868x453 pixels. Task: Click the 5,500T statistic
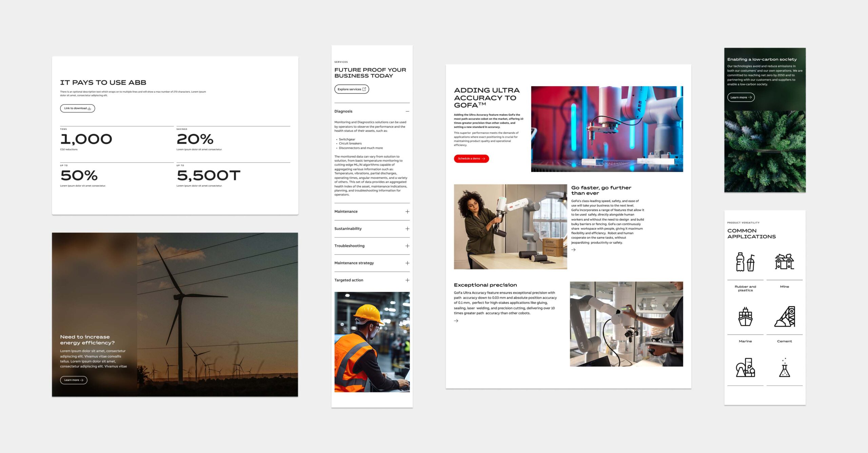[x=209, y=175]
